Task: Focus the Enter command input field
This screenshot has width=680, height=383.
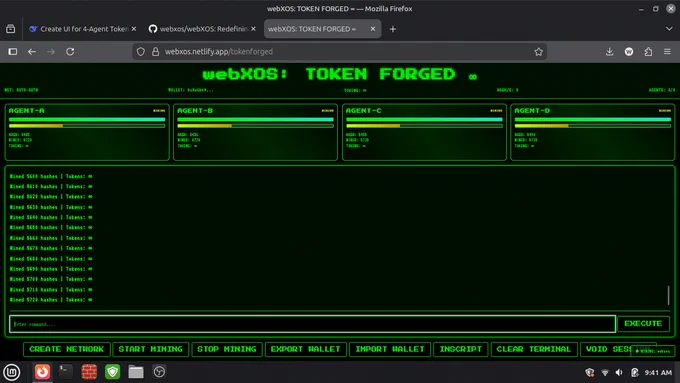Action: tap(312, 324)
